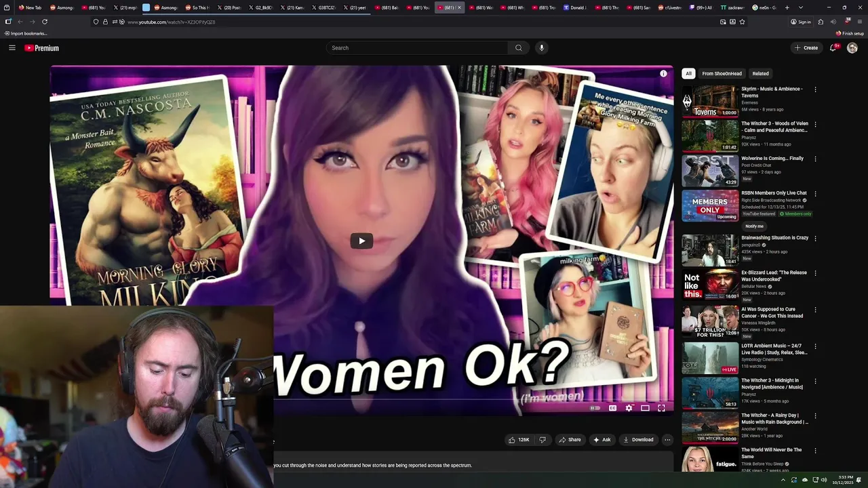Open options for Wolverine Is Coming video
This screenshot has width=868, height=488.
[815, 159]
